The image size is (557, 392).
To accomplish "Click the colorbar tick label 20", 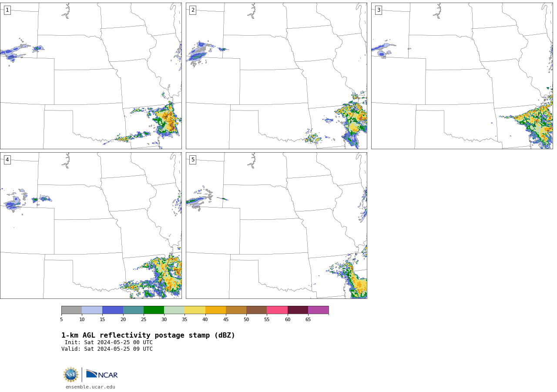I will (123, 320).
